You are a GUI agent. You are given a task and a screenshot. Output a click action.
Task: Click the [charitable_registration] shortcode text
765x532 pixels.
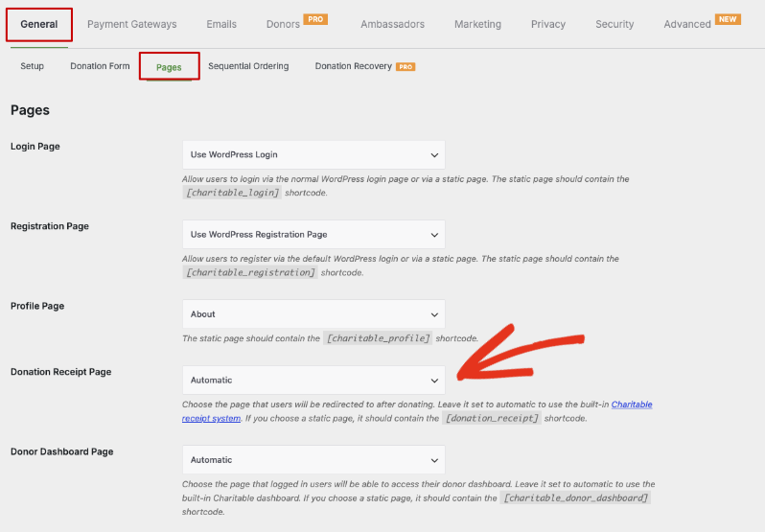point(250,272)
